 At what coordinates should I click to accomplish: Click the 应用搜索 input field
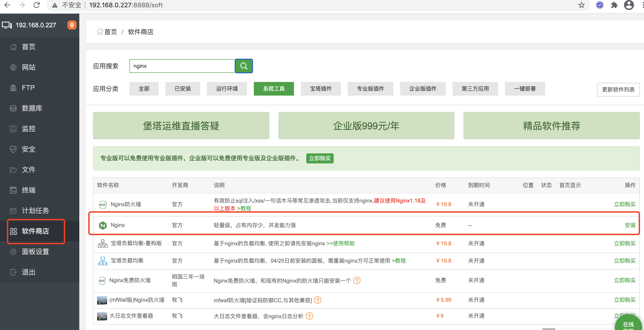182,66
